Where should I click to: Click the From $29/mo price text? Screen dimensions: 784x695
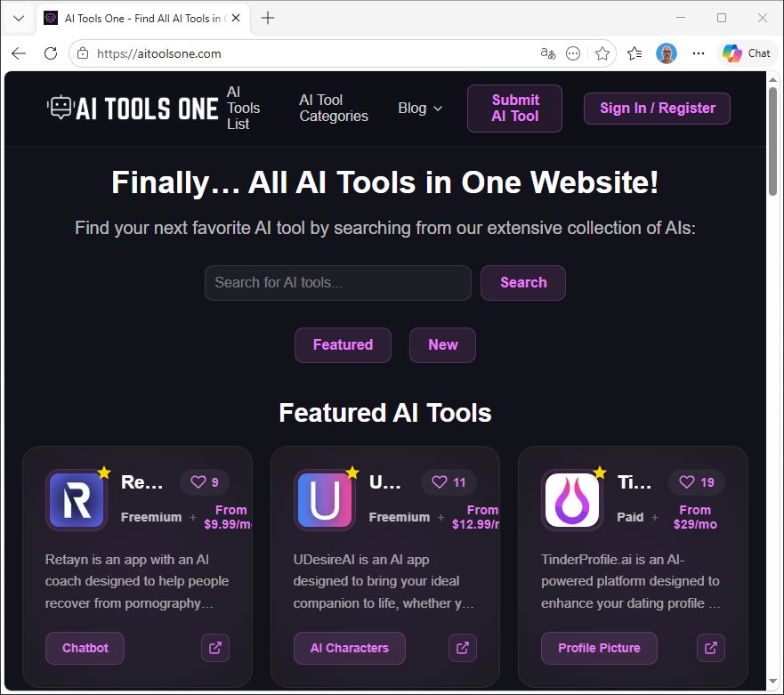pos(695,517)
